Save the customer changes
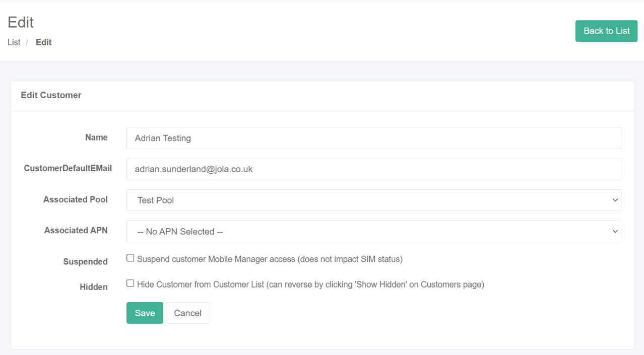This screenshot has height=355, width=644. coord(145,313)
